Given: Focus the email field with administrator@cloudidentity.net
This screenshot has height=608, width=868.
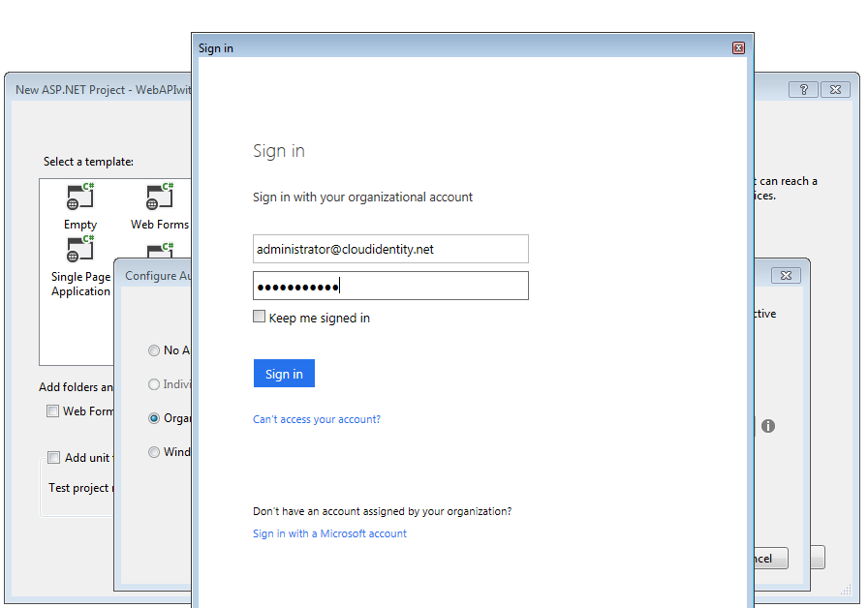Looking at the screenshot, I should pyautogui.click(x=390, y=249).
